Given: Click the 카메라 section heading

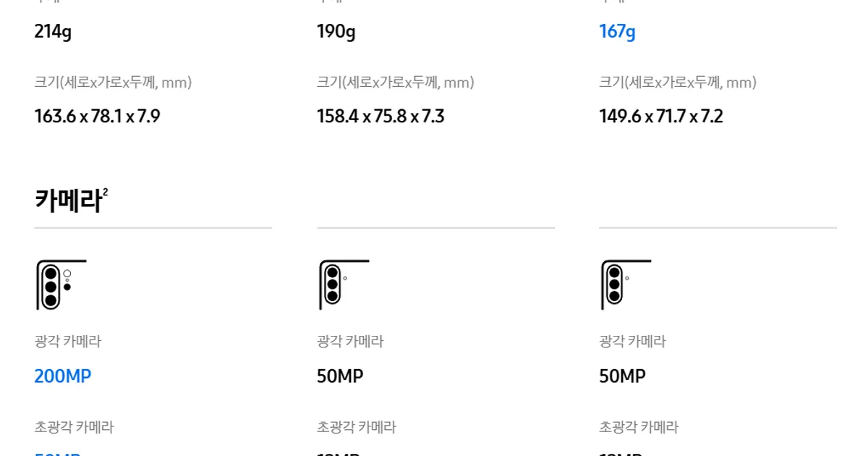Looking at the screenshot, I should [67, 200].
